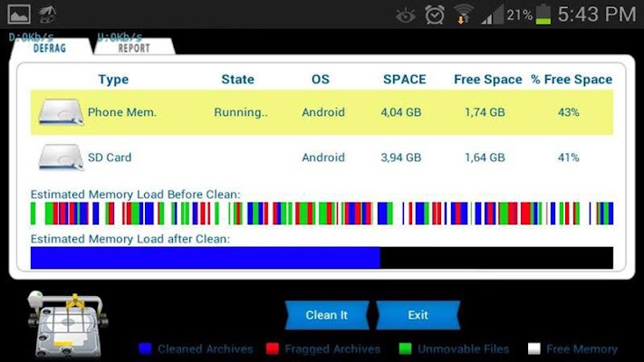Click the memory load after clean bar

pyautogui.click(x=322, y=258)
